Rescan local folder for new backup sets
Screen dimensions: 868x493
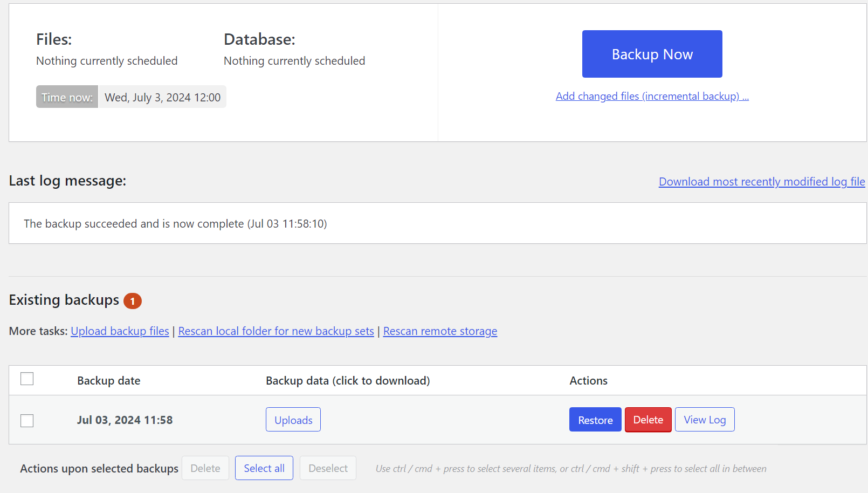point(275,331)
